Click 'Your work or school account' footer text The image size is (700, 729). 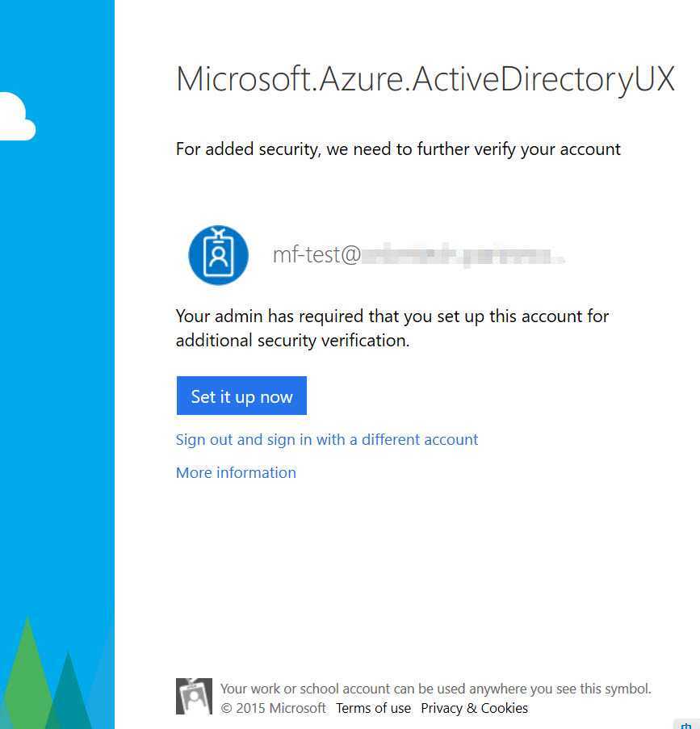(436, 689)
